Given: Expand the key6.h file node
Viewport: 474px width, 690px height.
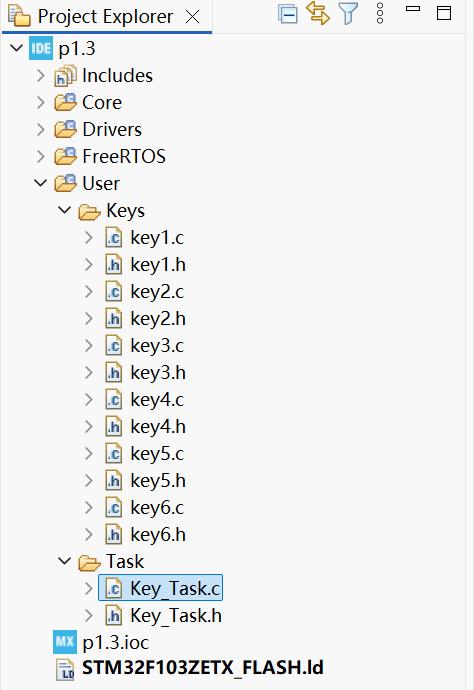Looking at the screenshot, I should 89,535.
